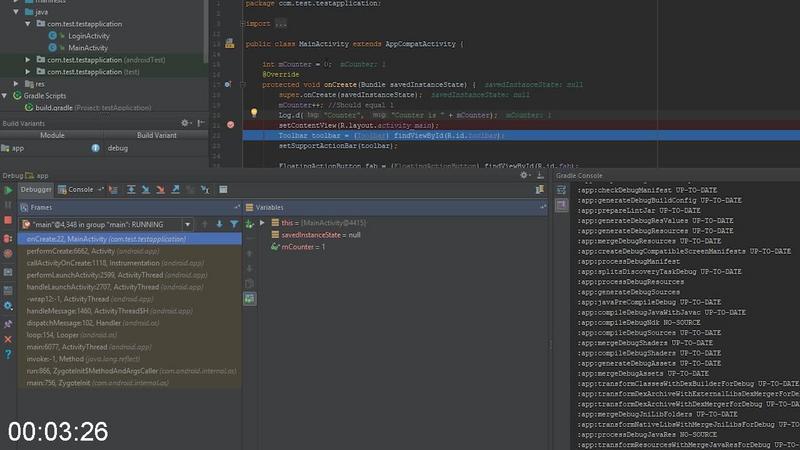The image size is (800, 450).
Task: Click the Build Variants settings gear
Action: click(186, 123)
